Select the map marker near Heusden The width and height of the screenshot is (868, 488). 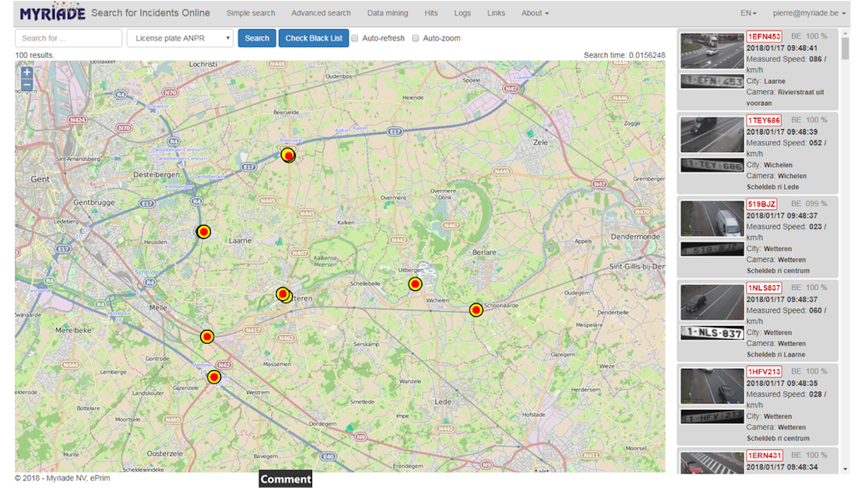pyautogui.click(x=203, y=232)
